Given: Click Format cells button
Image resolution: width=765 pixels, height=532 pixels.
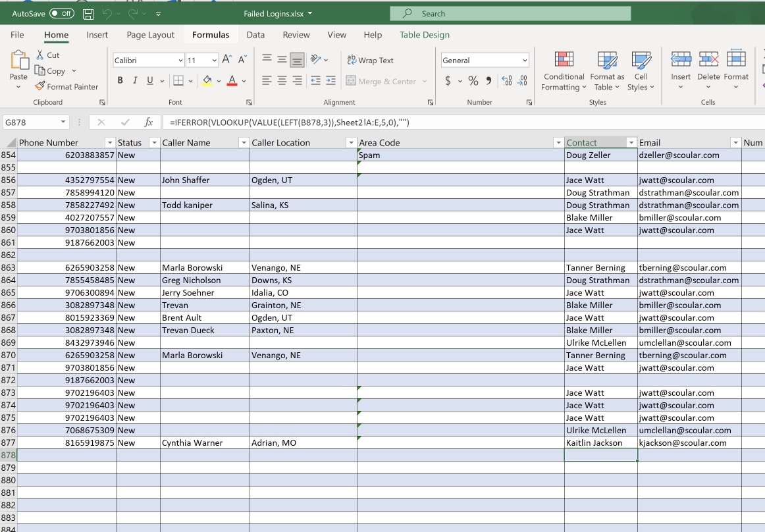Looking at the screenshot, I should (x=736, y=70).
